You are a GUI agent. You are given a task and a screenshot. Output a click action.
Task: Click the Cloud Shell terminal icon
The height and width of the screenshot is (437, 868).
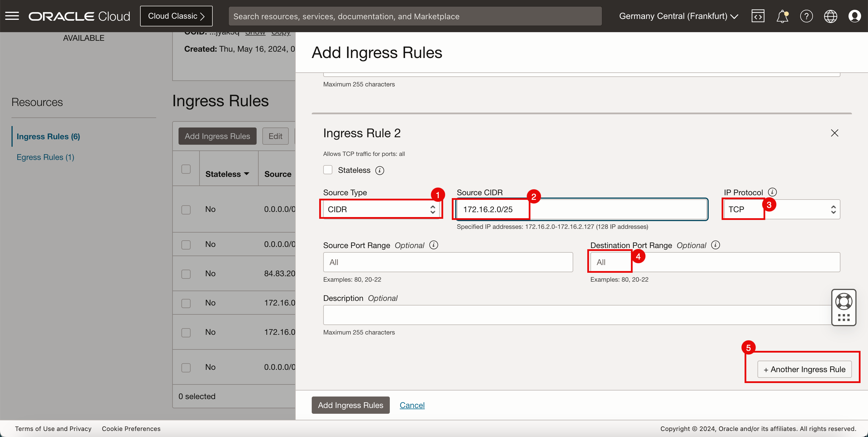pos(758,16)
